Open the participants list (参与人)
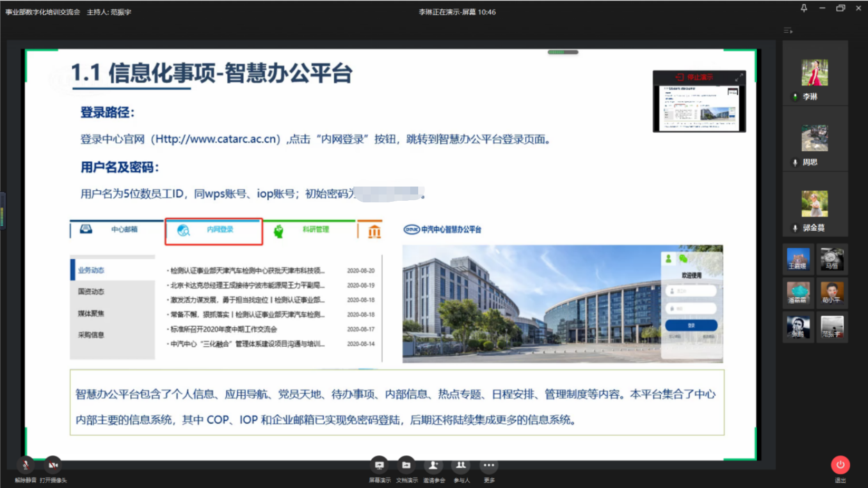Image resolution: width=868 pixels, height=488 pixels. tap(461, 465)
